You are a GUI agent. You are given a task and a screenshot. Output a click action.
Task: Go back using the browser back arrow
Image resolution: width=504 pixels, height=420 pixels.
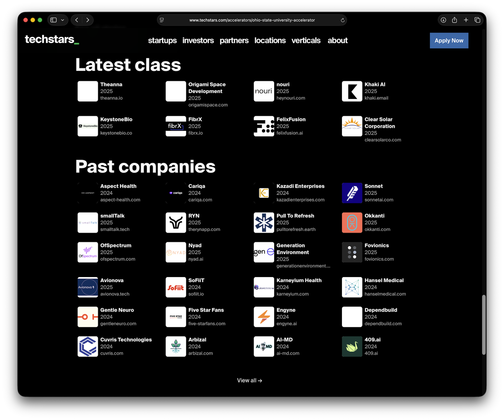pyautogui.click(x=77, y=20)
